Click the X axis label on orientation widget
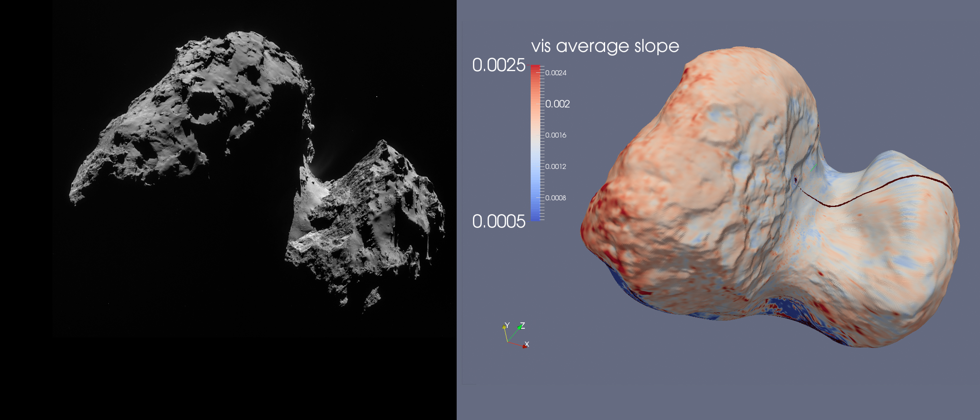 (527, 344)
